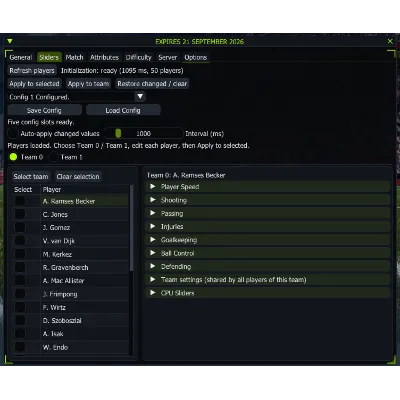Expand the CPU Sliders section

tap(268, 293)
